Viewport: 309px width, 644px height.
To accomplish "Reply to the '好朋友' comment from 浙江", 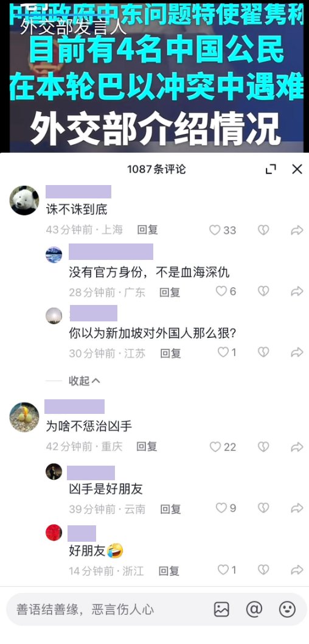I will coord(169,570).
